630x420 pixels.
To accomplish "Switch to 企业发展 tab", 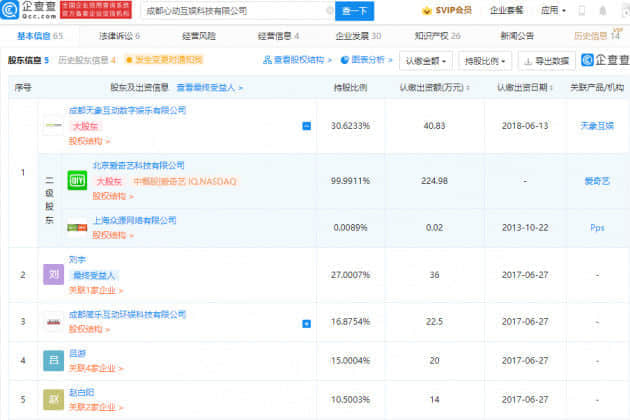I will coord(358,36).
